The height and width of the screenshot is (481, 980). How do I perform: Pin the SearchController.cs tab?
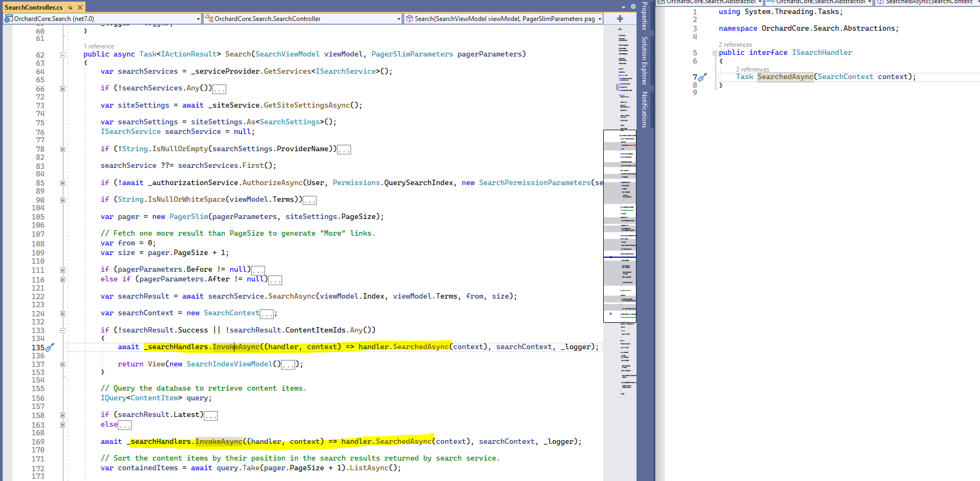[x=70, y=8]
